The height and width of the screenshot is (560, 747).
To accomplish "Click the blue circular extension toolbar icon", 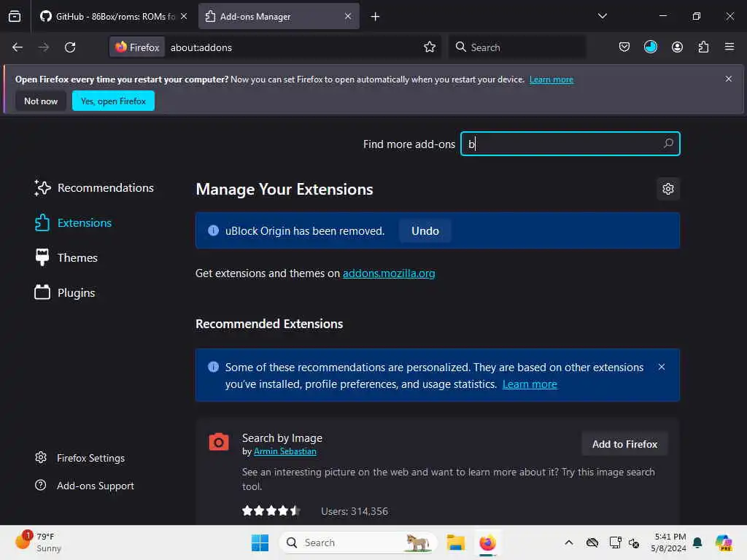I will [650, 47].
